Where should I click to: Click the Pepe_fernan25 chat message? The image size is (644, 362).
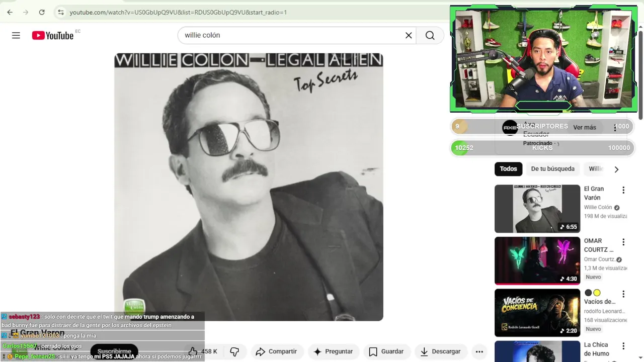click(103, 356)
